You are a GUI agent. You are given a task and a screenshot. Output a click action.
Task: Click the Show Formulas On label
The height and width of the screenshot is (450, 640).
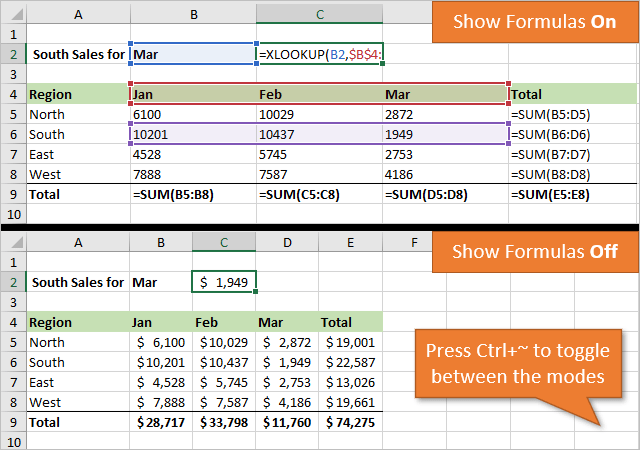click(534, 21)
